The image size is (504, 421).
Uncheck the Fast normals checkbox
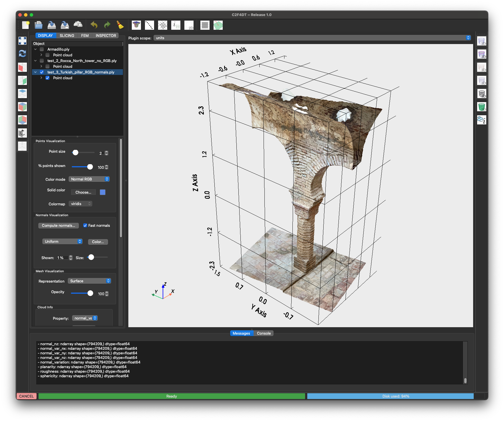coord(85,225)
